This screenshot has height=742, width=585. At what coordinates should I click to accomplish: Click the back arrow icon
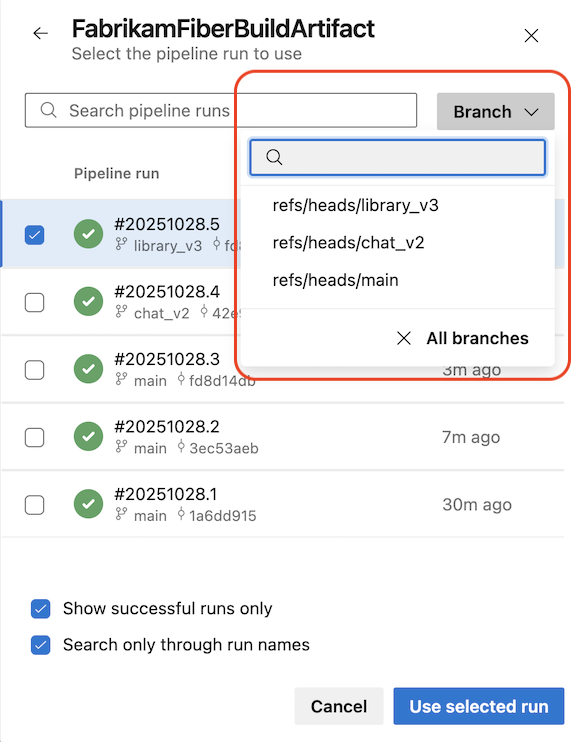[41, 33]
